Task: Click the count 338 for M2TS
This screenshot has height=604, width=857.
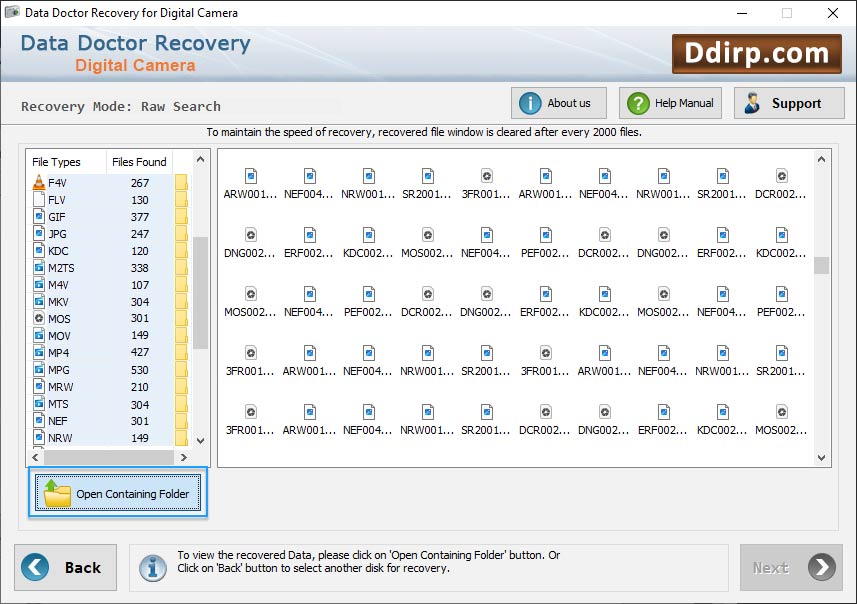Action: [140, 268]
